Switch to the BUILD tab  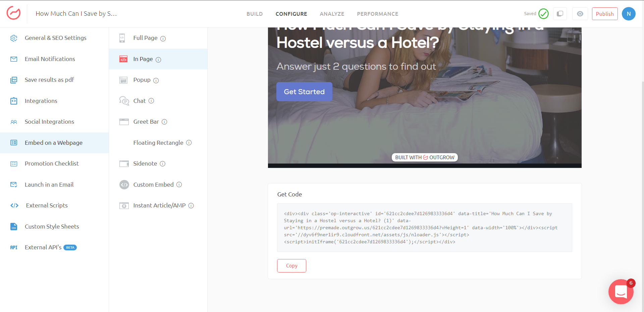click(255, 14)
